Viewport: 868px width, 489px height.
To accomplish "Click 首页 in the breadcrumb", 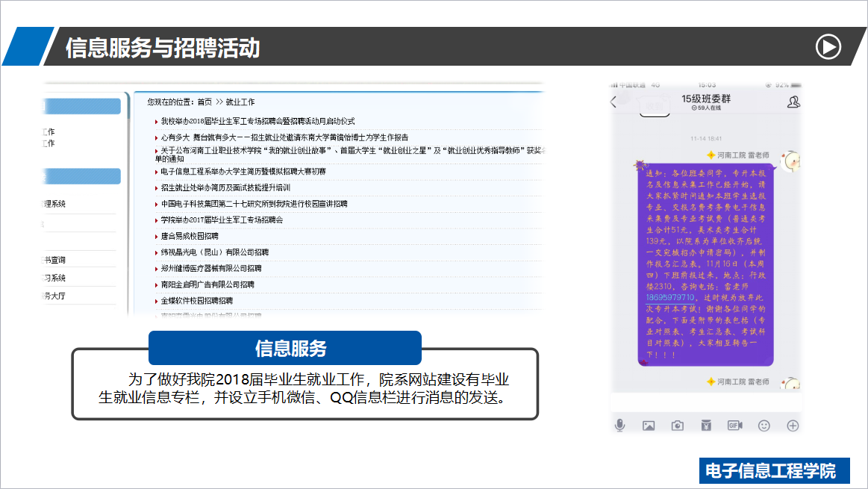I will pyautogui.click(x=204, y=102).
